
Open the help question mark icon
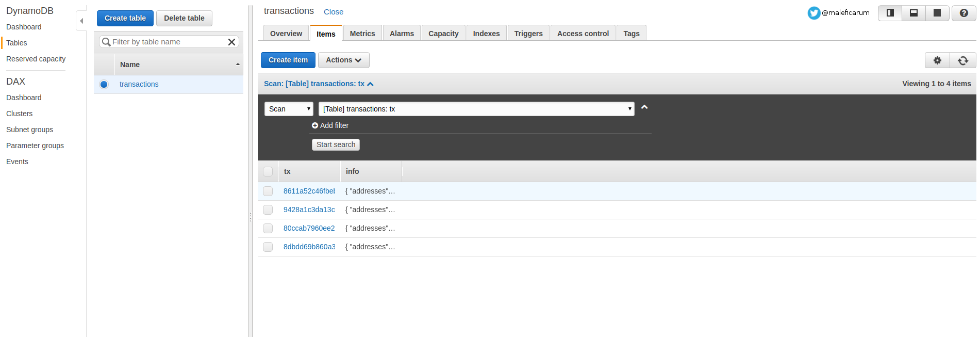tap(964, 13)
